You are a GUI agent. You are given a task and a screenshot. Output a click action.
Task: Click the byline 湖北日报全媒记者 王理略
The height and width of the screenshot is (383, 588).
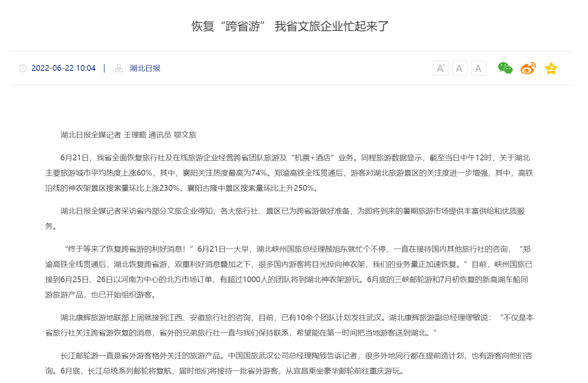point(103,135)
